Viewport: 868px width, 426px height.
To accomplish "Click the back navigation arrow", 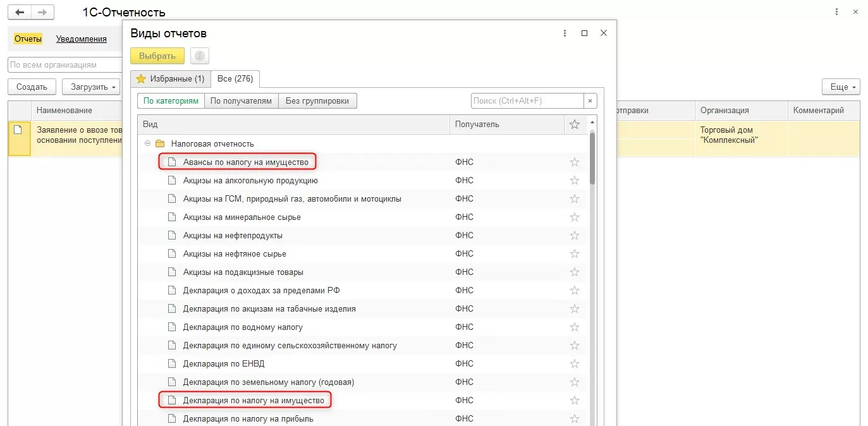I will point(20,12).
